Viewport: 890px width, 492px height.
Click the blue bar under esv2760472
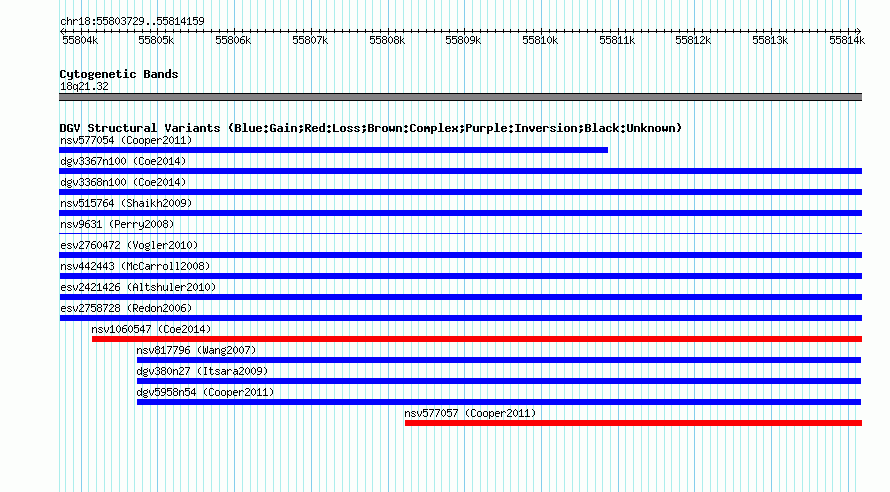(460, 255)
